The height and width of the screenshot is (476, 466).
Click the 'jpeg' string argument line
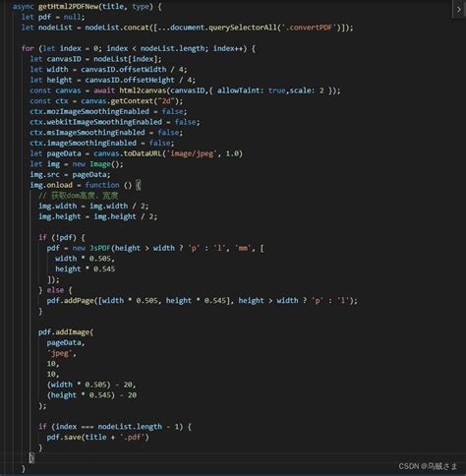(62, 353)
